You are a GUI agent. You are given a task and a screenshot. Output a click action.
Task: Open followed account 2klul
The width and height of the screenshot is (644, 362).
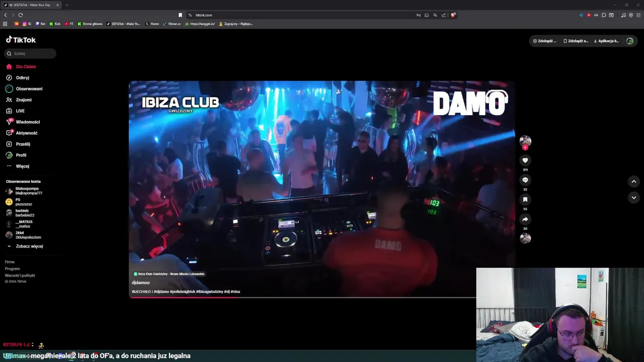(x=23, y=235)
